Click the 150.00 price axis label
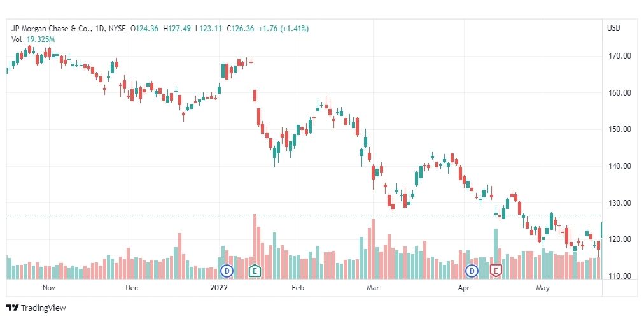644x319 pixels. (x=619, y=129)
